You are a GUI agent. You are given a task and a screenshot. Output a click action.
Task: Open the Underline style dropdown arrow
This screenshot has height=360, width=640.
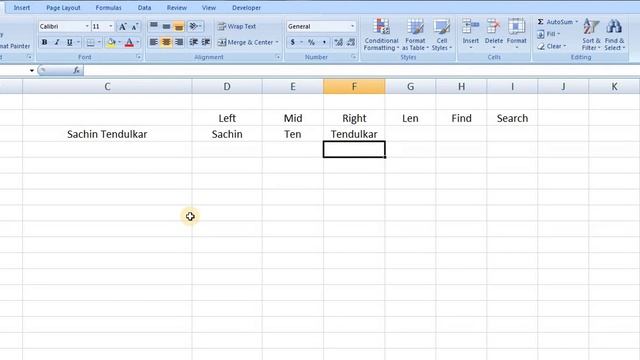click(x=78, y=42)
